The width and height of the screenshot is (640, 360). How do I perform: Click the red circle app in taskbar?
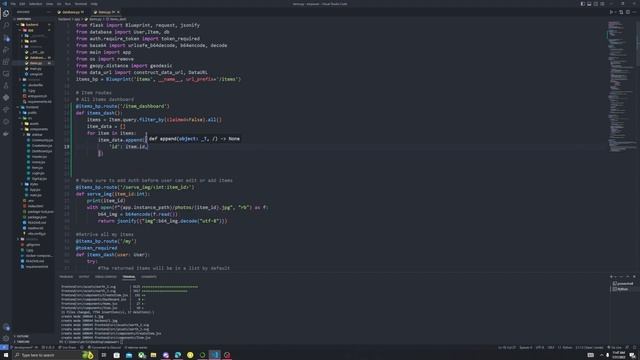[x=227, y=355]
